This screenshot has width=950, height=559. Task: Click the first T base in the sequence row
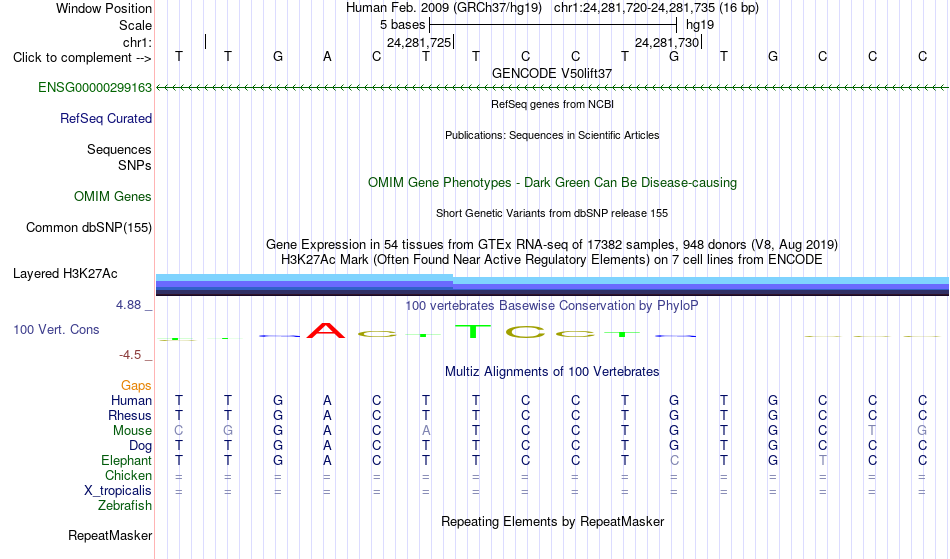(x=179, y=56)
